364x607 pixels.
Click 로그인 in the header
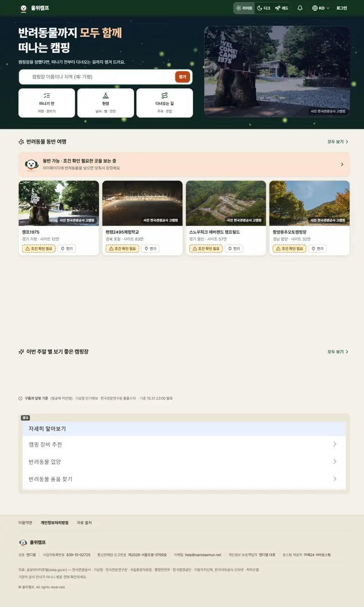point(342,8)
